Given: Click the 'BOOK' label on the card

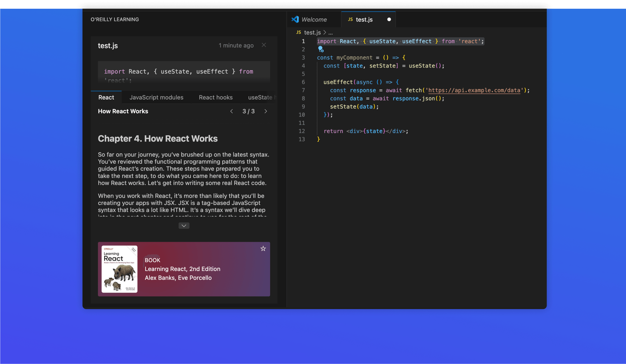Looking at the screenshot, I should [x=152, y=260].
